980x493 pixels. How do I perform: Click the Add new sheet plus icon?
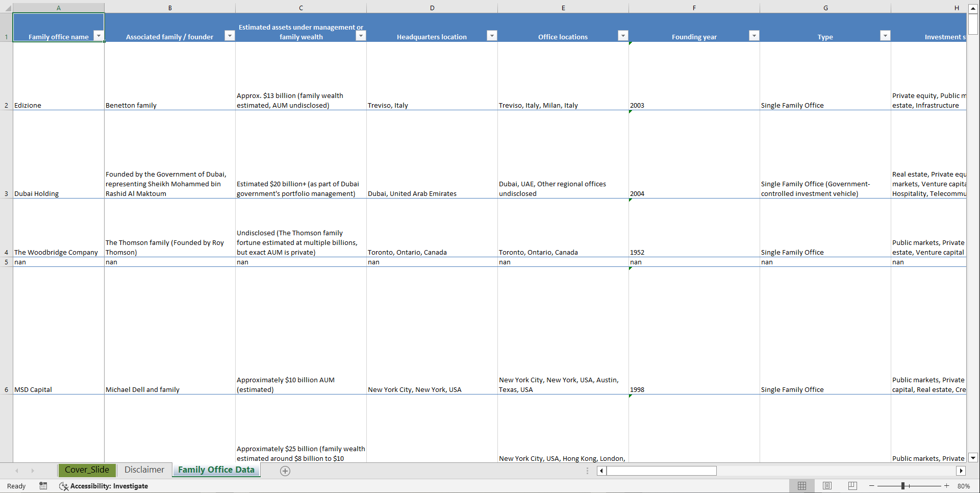pyautogui.click(x=285, y=471)
